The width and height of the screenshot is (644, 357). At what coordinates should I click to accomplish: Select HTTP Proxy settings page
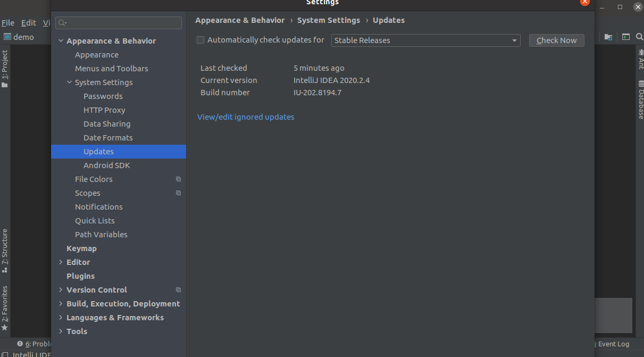[x=104, y=110]
